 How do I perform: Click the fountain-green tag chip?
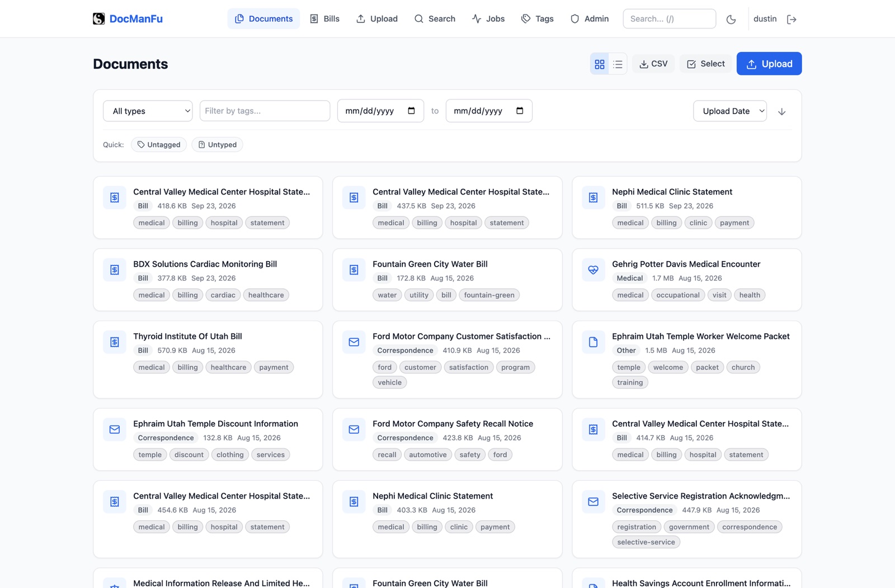489,295
